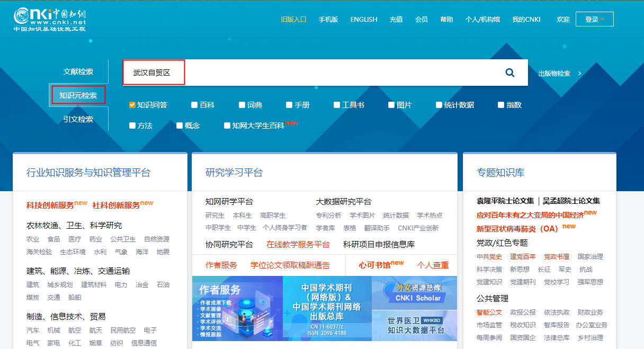
Task: Open the 协同研究平台 link
Action: tap(229, 244)
